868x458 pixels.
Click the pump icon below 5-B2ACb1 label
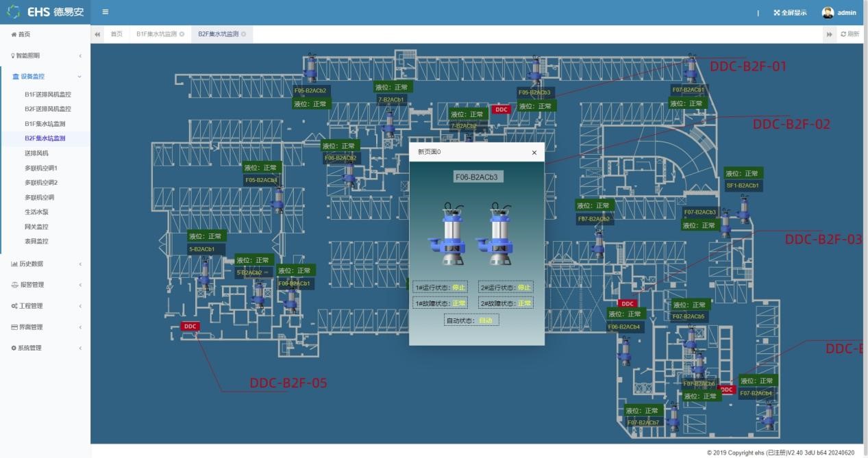[x=204, y=273]
